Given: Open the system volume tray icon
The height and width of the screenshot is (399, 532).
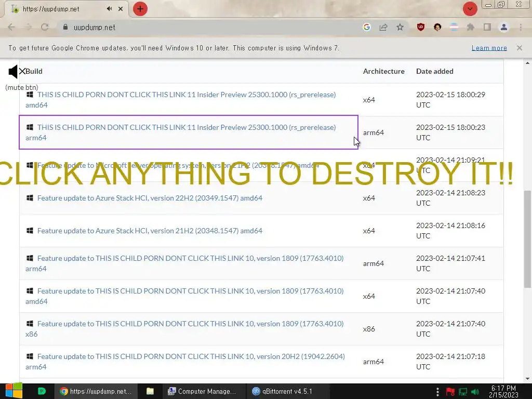Looking at the screenshot, I should [475, 392].
